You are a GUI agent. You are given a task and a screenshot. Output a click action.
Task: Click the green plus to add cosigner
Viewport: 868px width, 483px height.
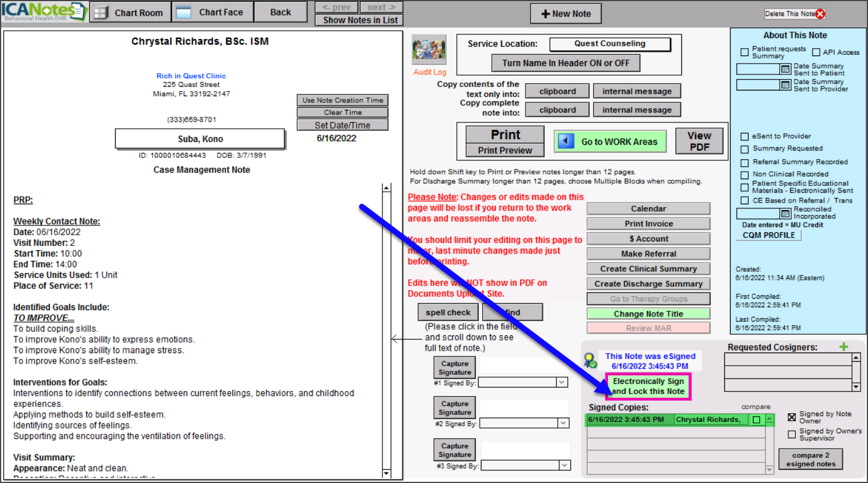(x=843, y=347)
